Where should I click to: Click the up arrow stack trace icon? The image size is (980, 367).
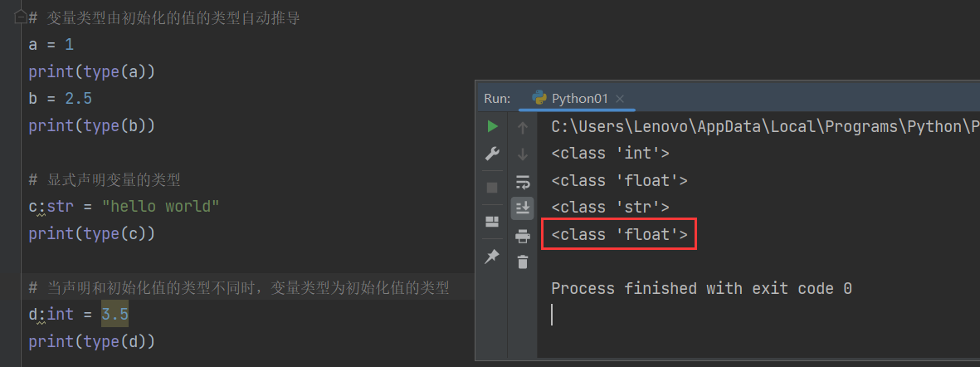[x=523, y=128]
